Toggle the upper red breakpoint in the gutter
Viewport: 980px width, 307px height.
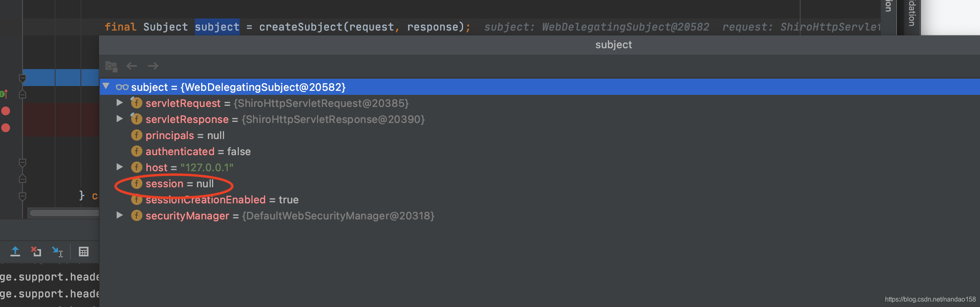[x=6, y=111]
